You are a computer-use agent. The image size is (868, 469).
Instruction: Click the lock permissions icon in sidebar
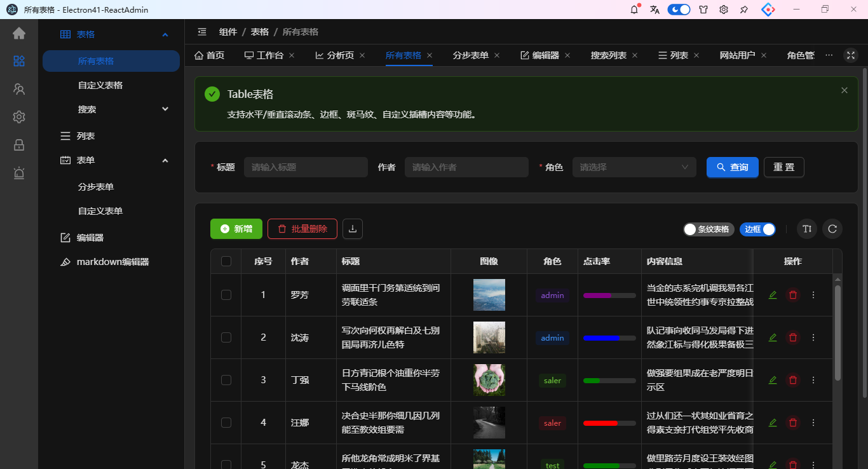19,145
